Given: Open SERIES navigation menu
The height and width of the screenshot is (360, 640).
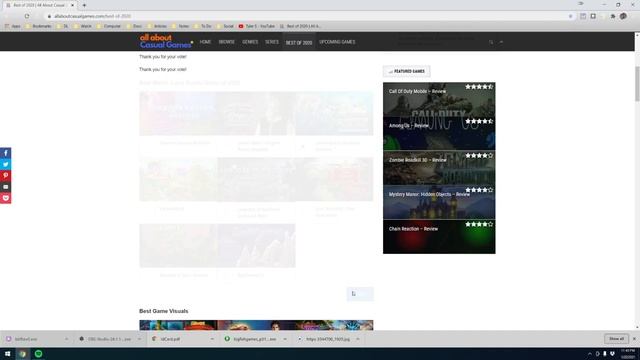Looking at the screenshot, I should pos(272,42).
